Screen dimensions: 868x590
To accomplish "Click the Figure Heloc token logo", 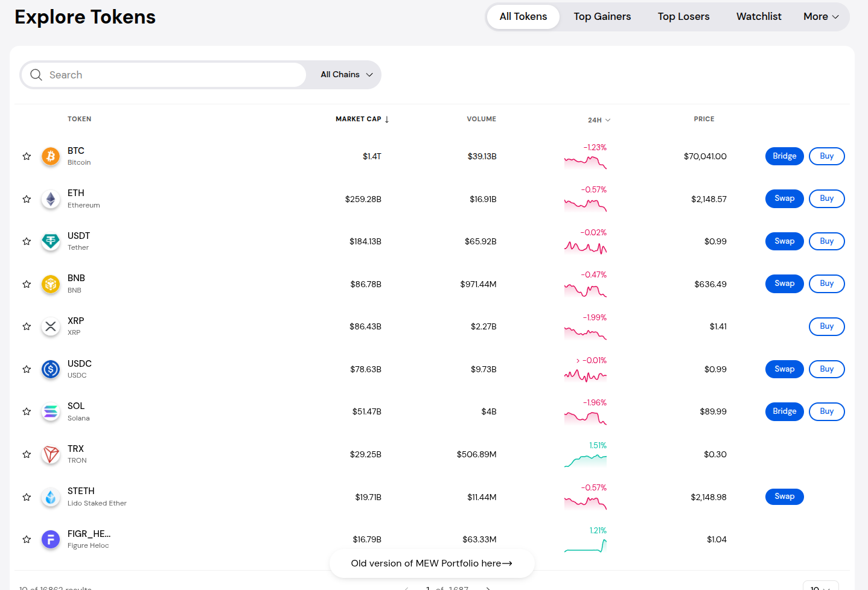I will coord(51,539).
